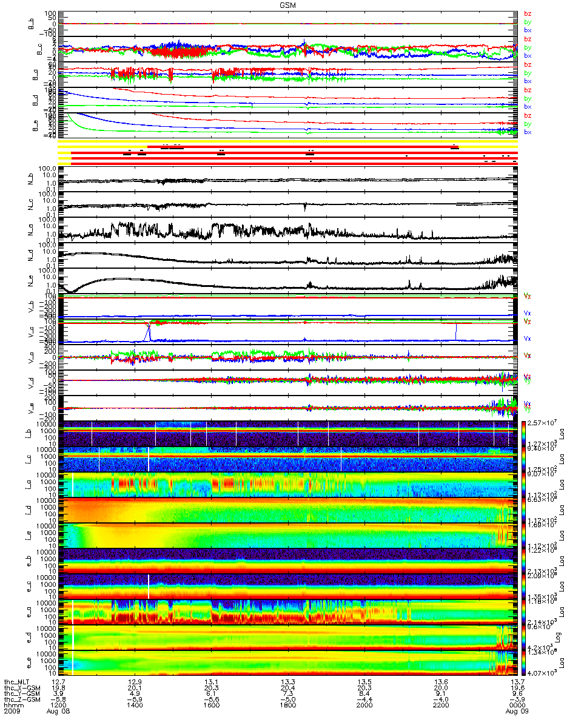564x728 pixels.
Task: Select the thc_MLT row label
Action: (17, 682)
